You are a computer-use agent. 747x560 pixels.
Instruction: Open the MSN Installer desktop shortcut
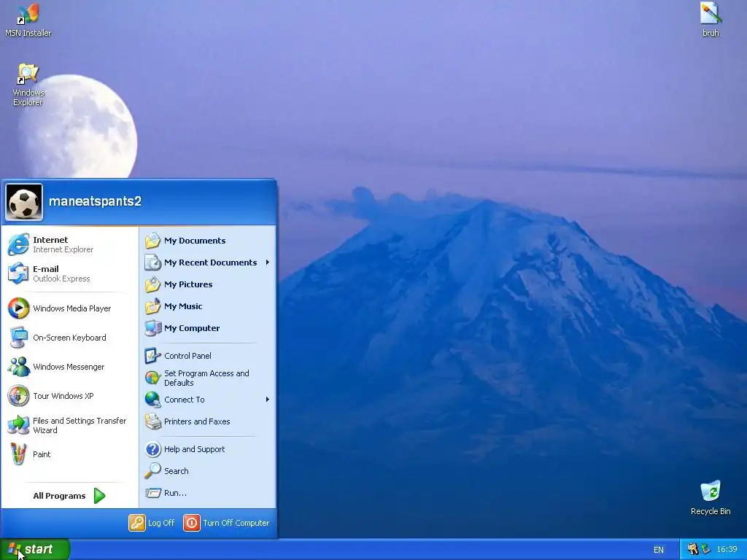tap(28, 20)
